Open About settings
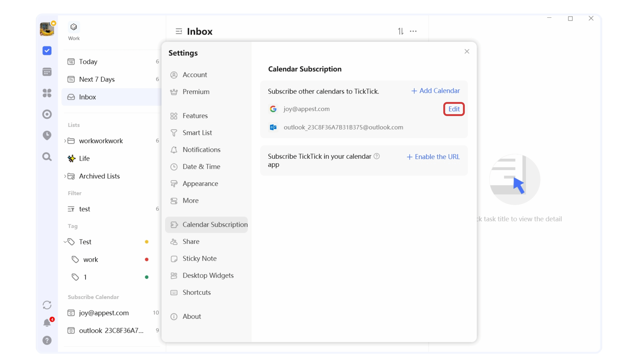Screen dimensions: 638x364 207,316
